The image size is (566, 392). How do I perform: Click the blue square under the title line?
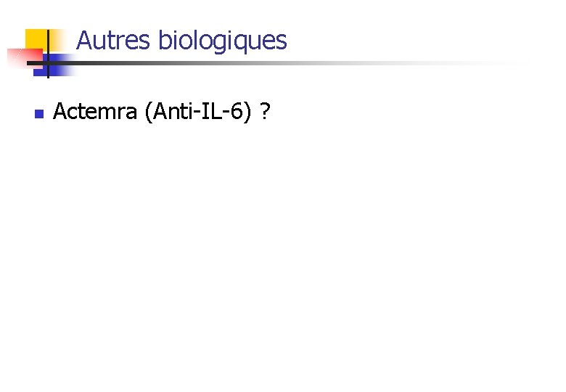[x=54, y=65]
